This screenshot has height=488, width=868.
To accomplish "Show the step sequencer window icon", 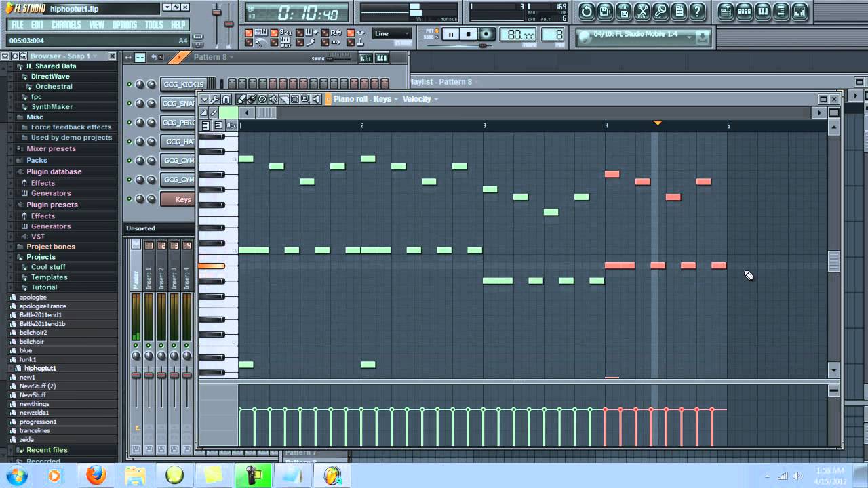I will click(x=745, y=11).
